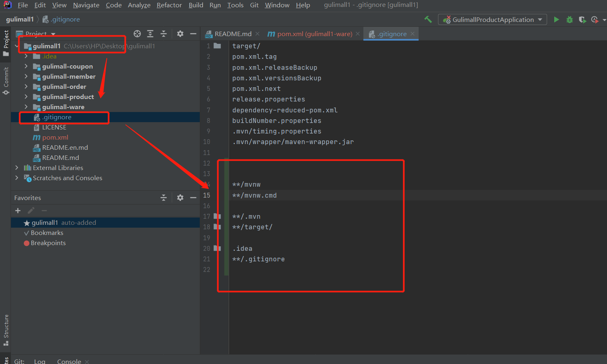
Task: Expand the .idea folder arrow
Action: [x=26, y=56]
